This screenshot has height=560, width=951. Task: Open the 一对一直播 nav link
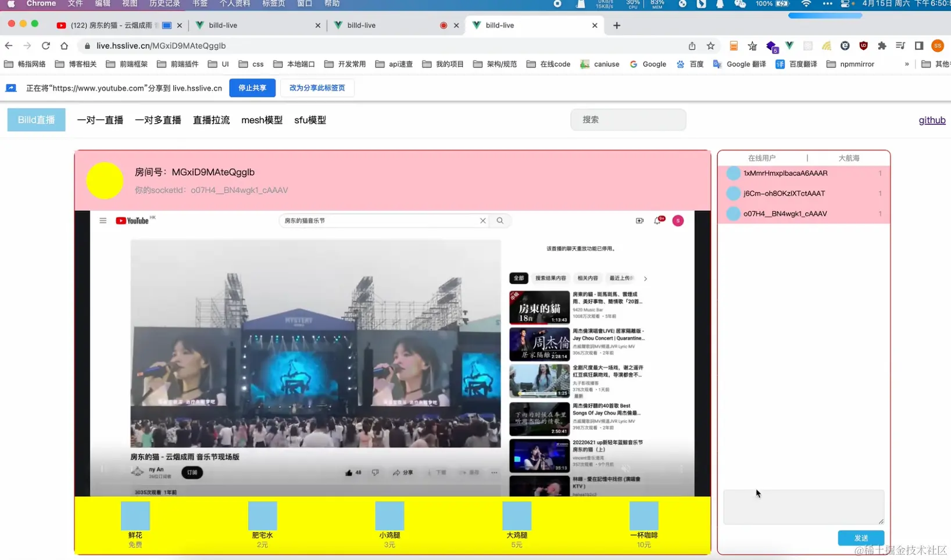click(x=100, y=120)
